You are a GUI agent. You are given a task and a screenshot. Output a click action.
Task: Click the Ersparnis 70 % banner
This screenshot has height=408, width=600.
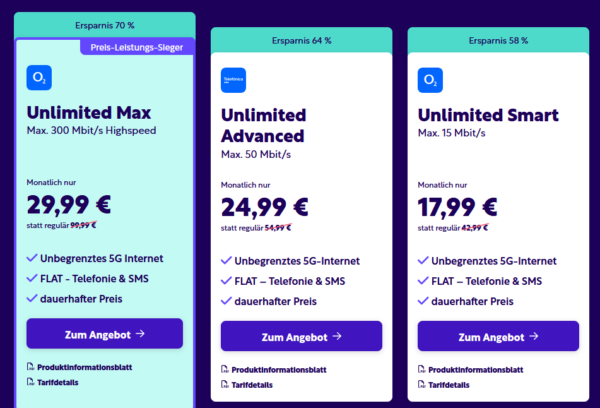click(105, 23)
